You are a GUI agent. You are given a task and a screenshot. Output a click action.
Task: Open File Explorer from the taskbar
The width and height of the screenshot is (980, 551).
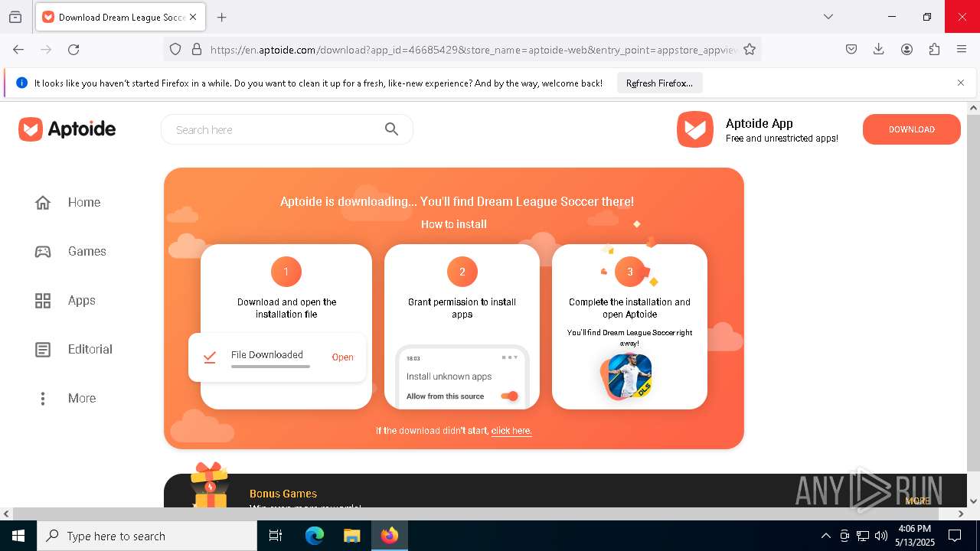pyautogui.click(x=351, y=536)
